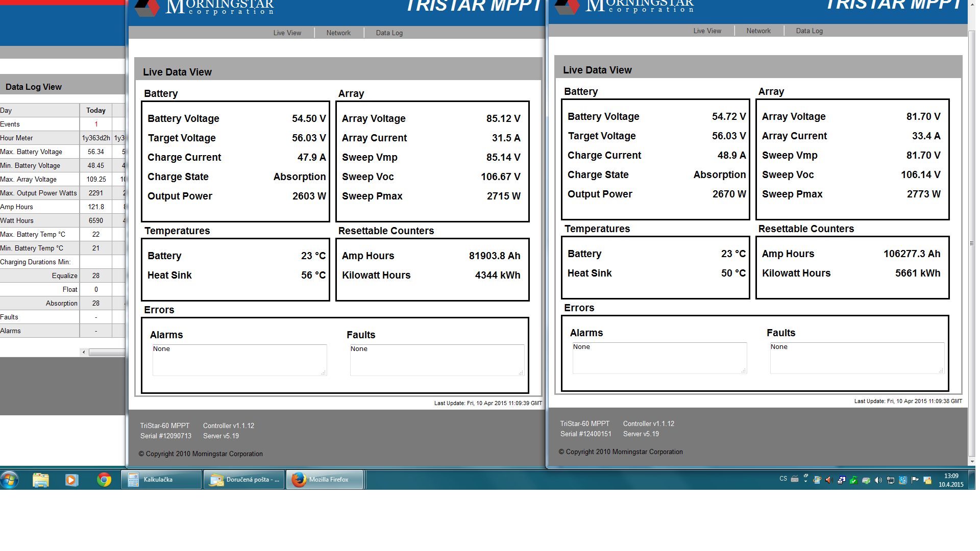The width and height of the screenshot is (980, 551).
Task: Open the network connection tray icon
Action: [x=891, y=480]
